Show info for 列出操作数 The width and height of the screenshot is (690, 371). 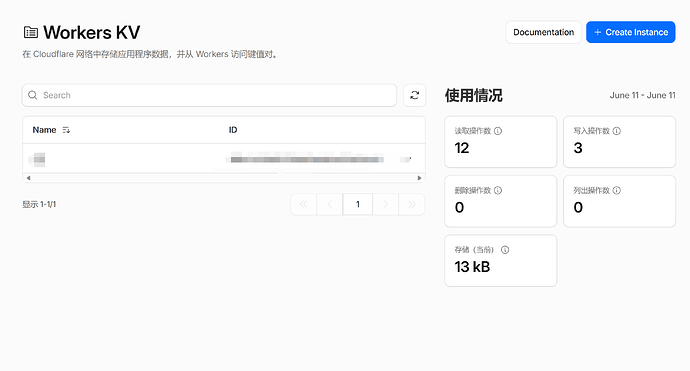click(617, 190)
